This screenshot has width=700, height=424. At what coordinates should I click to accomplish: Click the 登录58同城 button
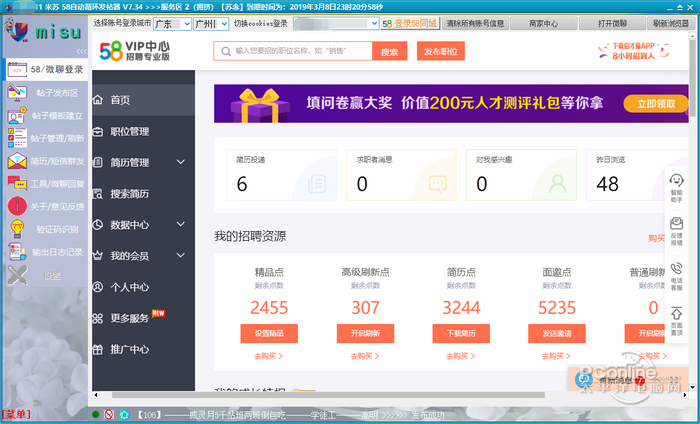410,24
